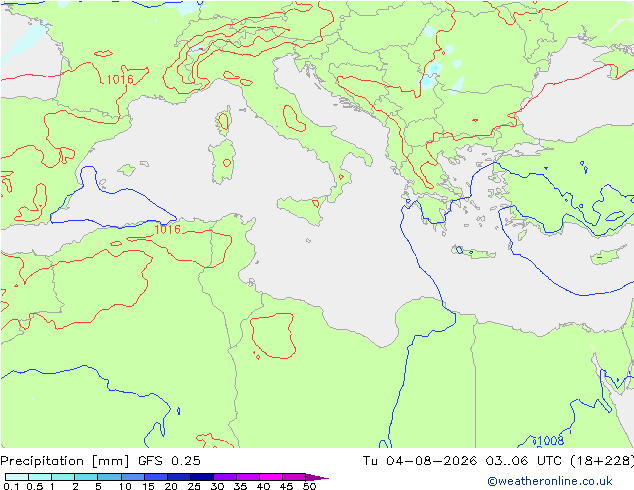634x490 pixels.
Task: Click the '0.5' legend scale label
Action: (34, 486)
